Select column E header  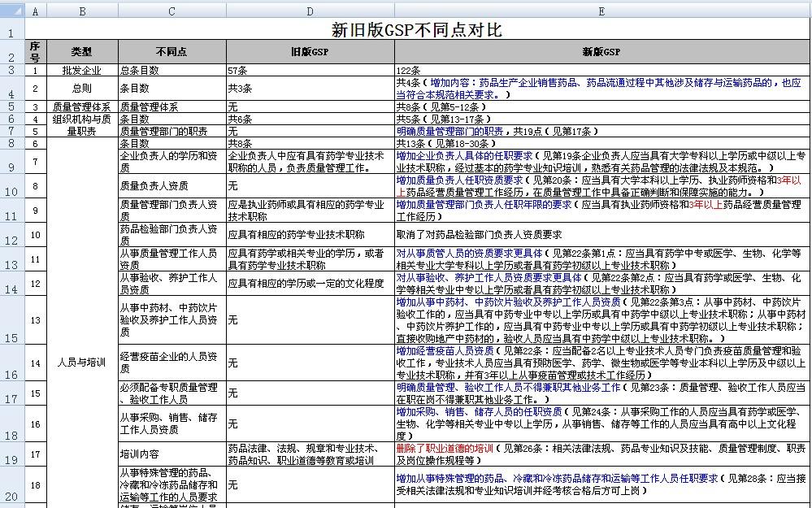[601, 11]
